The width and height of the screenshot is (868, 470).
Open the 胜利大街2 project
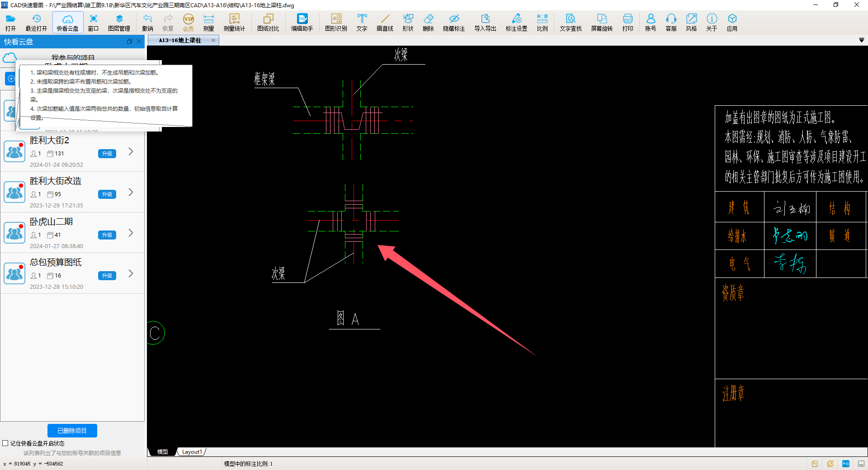(72, 151)
